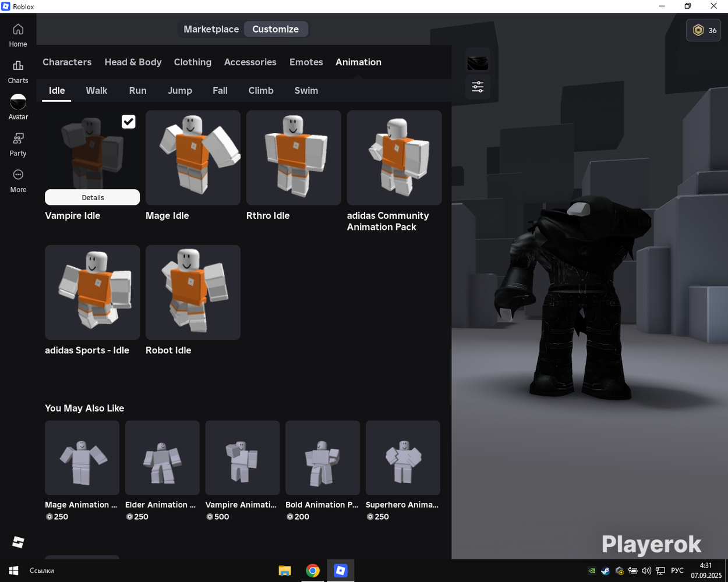Click the avatar background thumbnail icon
Viewport: 728px width, 582px height.
pyautogui.click(x=478, y=62)
